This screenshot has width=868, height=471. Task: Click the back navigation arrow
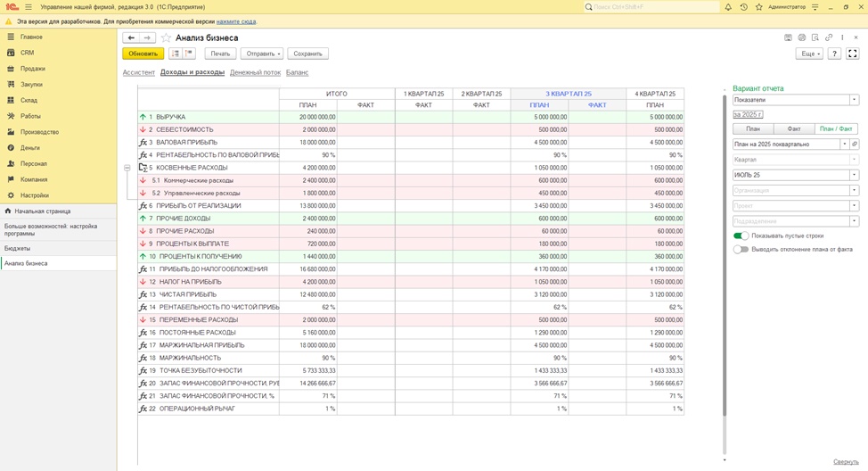131,38
